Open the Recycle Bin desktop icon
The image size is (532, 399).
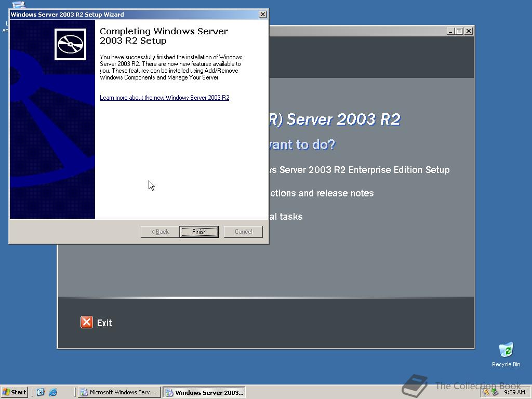[x=506, y=354]
